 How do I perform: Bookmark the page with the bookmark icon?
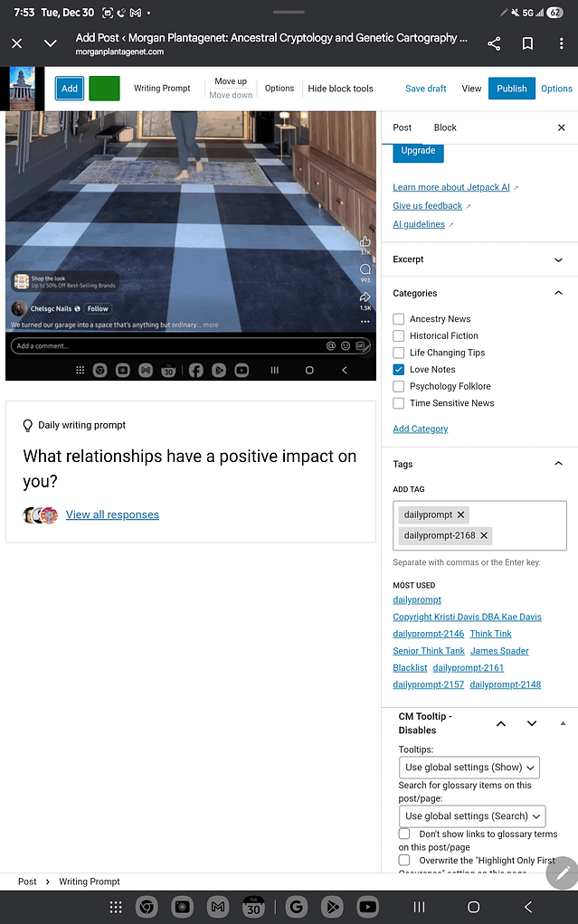527,43
